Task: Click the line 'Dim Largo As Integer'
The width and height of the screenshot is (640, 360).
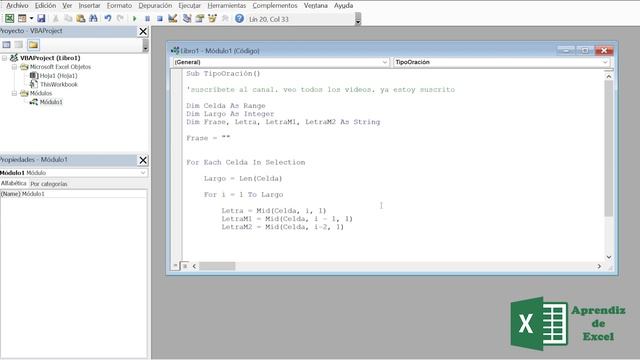Action: (230, 114)
